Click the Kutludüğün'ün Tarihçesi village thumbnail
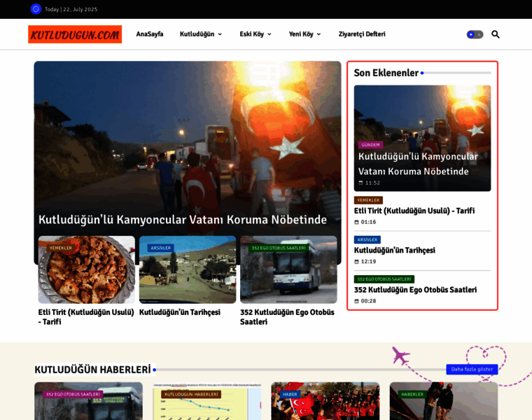The height and width of the screenshot is (420, 532). point(188,269)
